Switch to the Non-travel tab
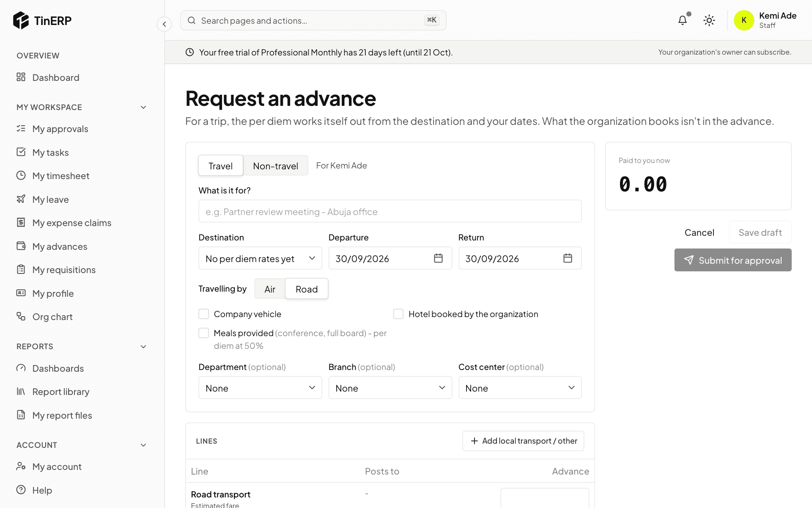The image size is (812, 508). (x=275, y=166)
